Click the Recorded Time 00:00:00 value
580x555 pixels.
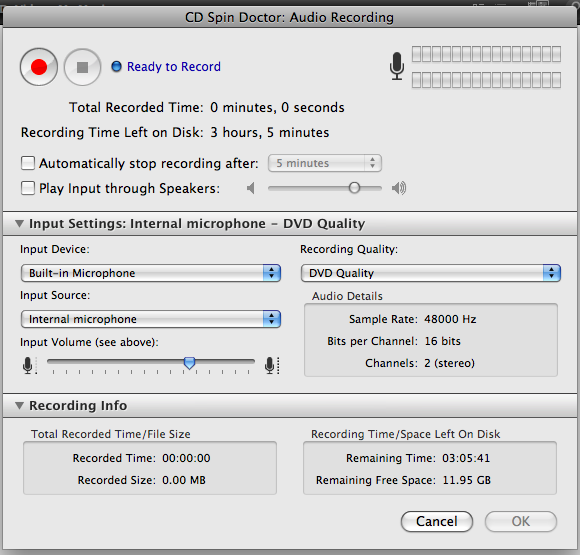click(x=186, y=458)
